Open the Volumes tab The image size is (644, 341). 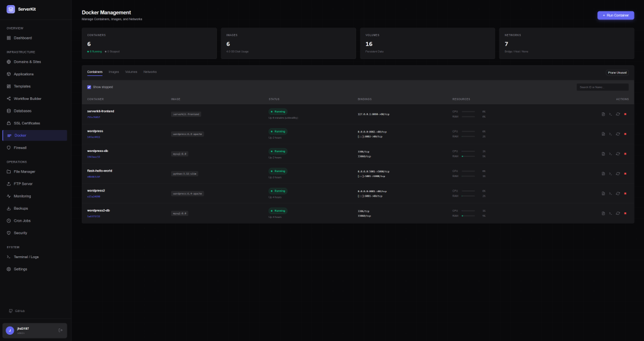(131, 72)
